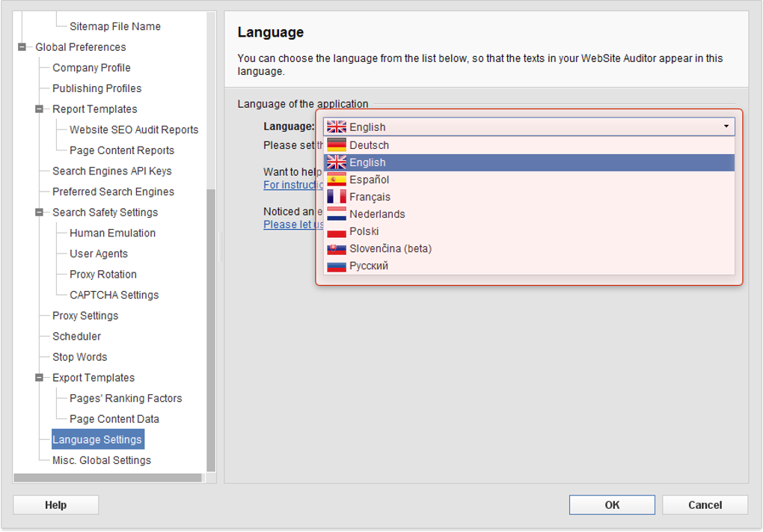763x532 pixels.
Task: Click the Polish flag icon
Action: pyautogui.click(x=337, y=231)
